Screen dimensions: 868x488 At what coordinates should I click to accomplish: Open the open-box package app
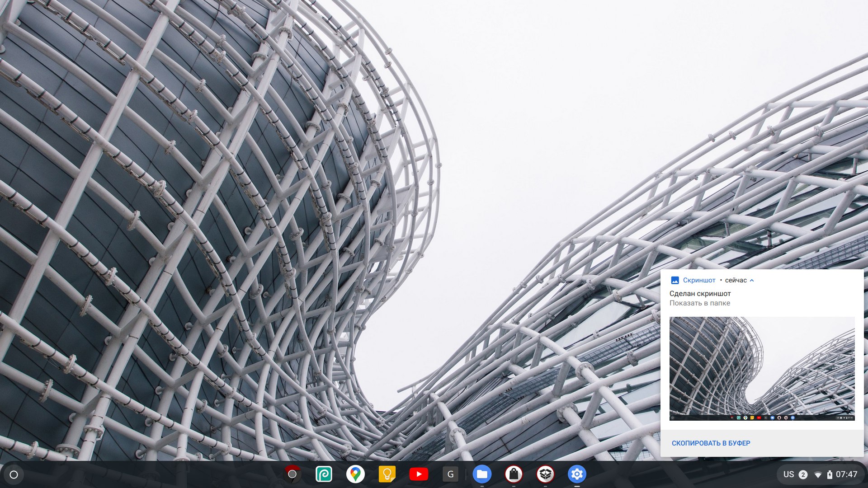(545, 474)
